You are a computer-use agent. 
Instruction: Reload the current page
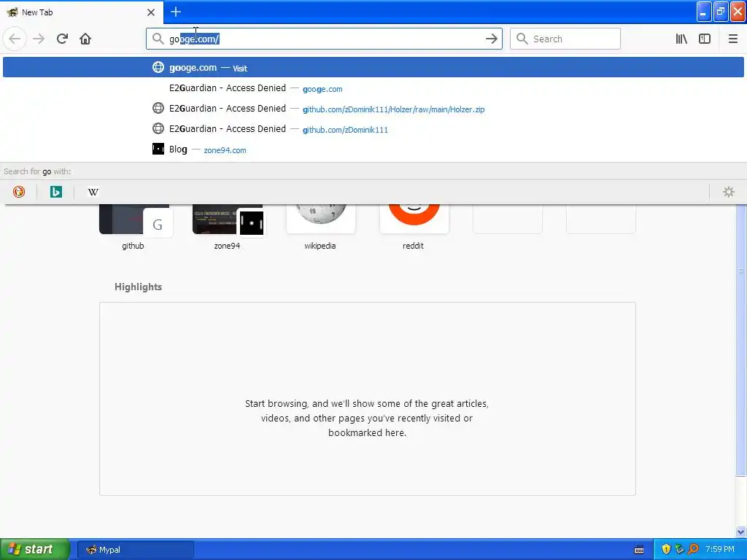(62, 39)
